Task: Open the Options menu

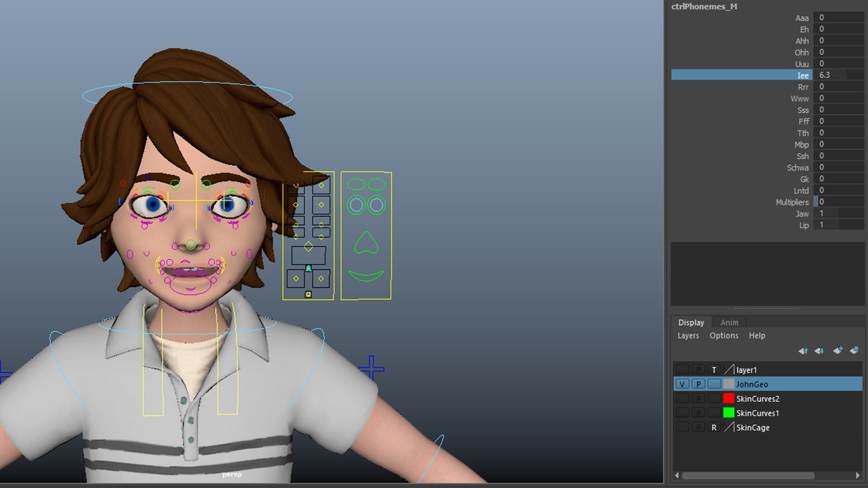Action: [724, 336]
